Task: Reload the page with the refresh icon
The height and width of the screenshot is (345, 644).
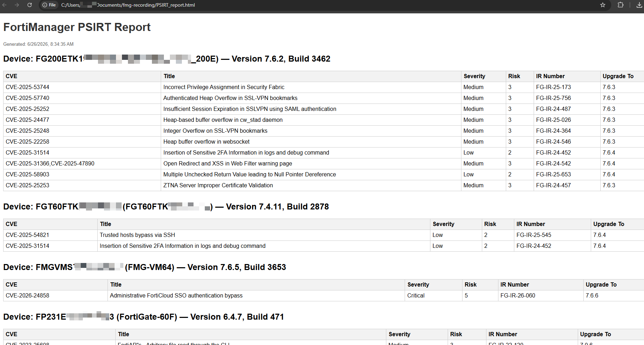Action: pyautogui.click(x=30, y=5)
